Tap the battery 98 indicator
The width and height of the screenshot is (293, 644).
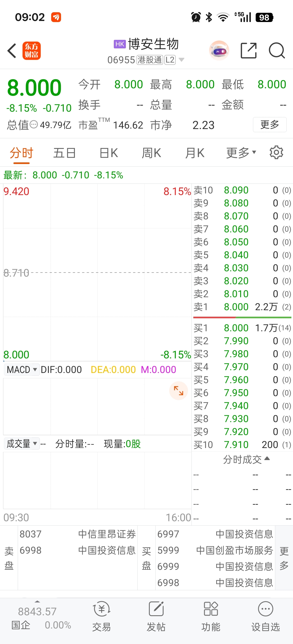pyautogui.click(x=264, y=17)
